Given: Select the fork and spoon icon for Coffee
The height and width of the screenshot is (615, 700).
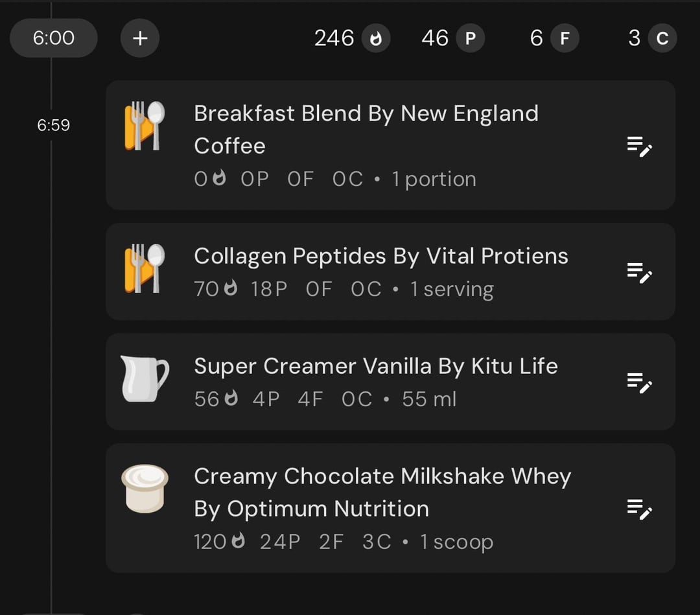Looking at the screenshot, I should (x=145, y=126).
